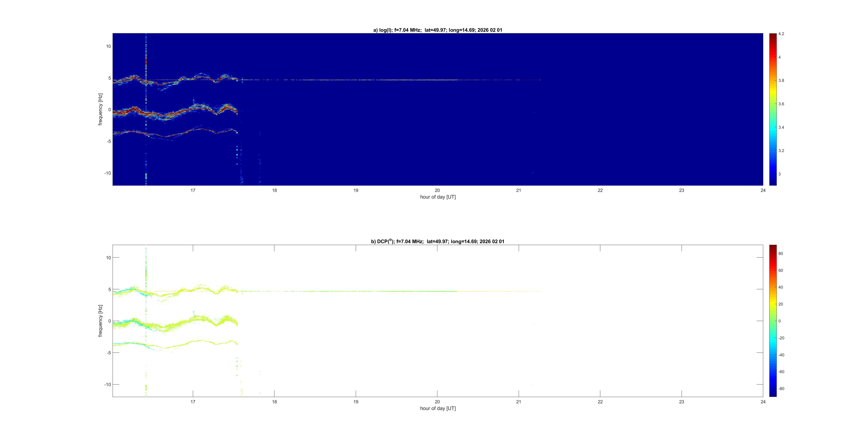The image size is (868, 446).
Task: Click the lower colorbar at the 0 level
Action: click(x=773, y=321)
